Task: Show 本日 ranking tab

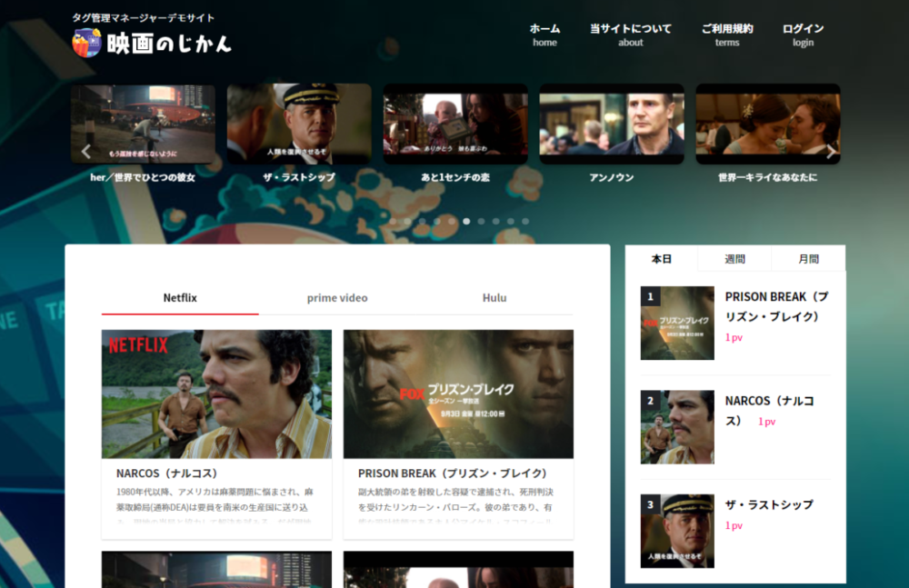Action: (662, 259)
